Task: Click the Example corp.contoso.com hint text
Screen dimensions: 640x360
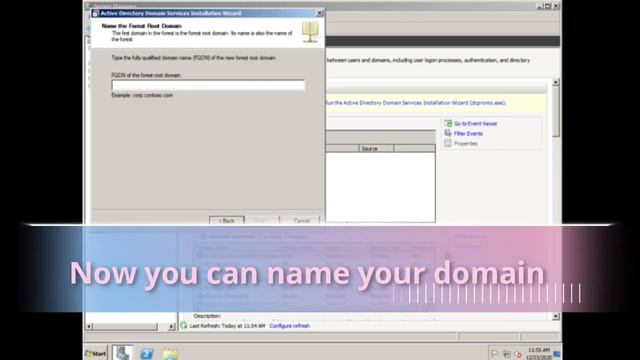Action: pos(142,95)
